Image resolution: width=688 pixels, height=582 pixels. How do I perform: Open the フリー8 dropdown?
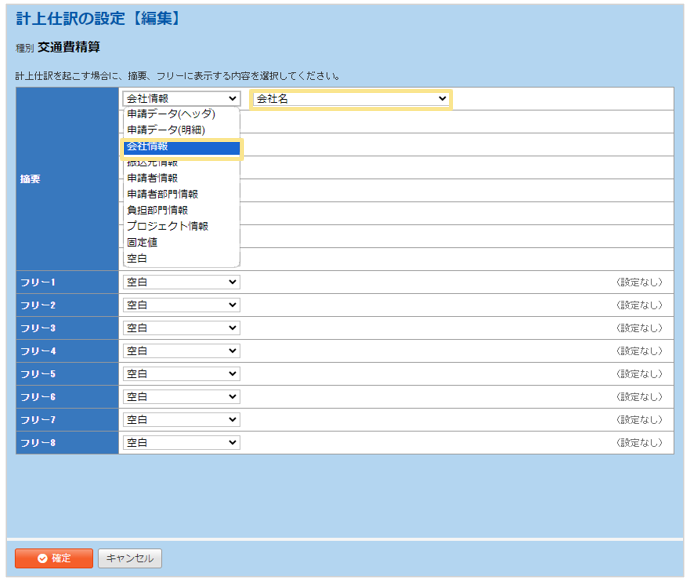181,443
